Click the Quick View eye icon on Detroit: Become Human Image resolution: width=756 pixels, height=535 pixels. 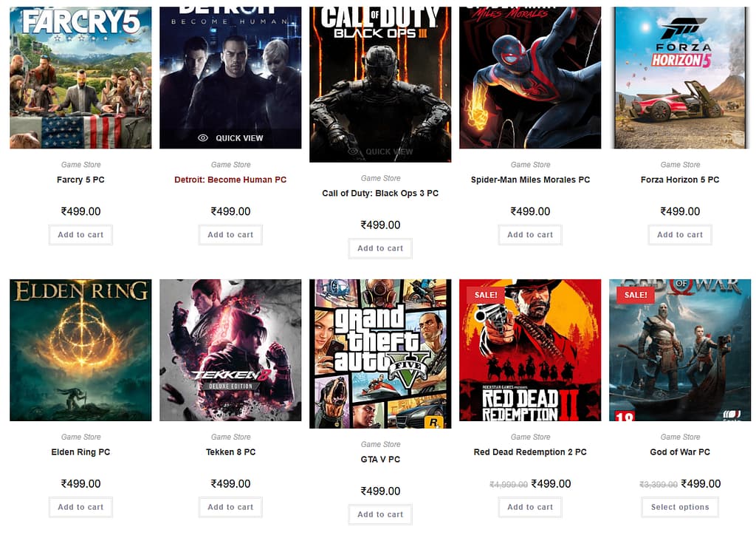[x=202, y=137]
